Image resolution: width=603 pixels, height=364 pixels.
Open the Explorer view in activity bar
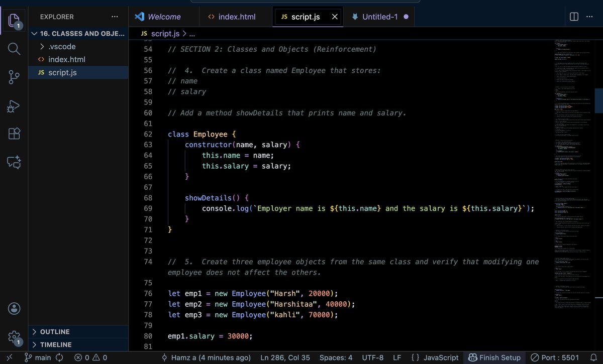point(14,22)
